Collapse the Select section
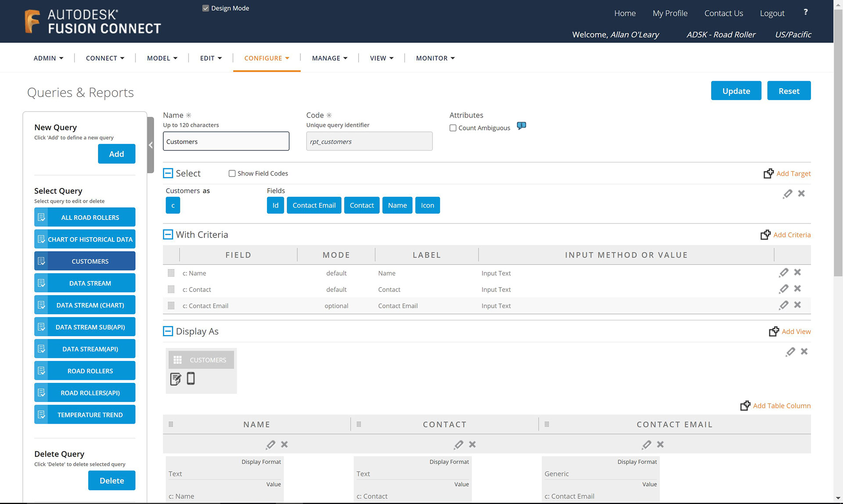Viewport: 843px width, 504px height. coord(168,173)
